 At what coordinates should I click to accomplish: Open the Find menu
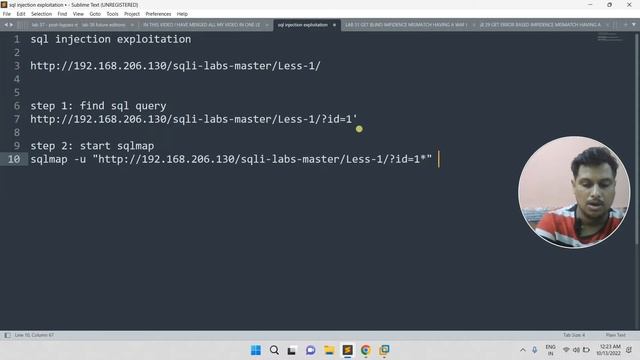point(62,14)
